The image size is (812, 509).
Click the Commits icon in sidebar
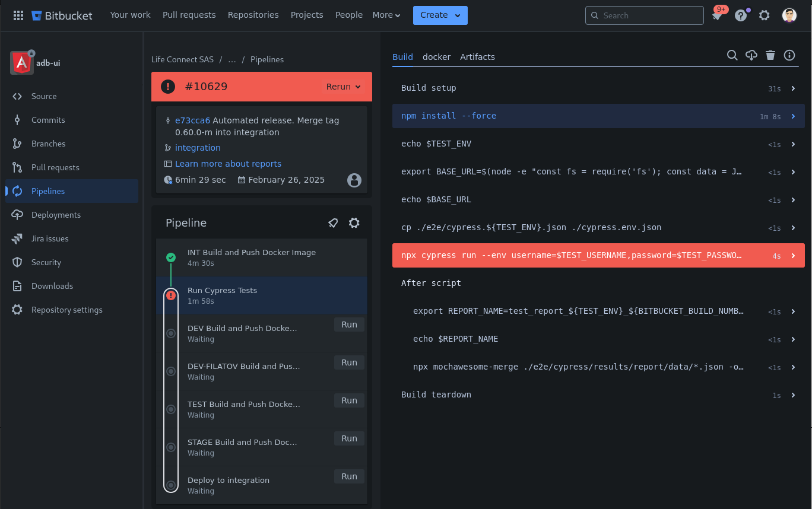point(17,120)
